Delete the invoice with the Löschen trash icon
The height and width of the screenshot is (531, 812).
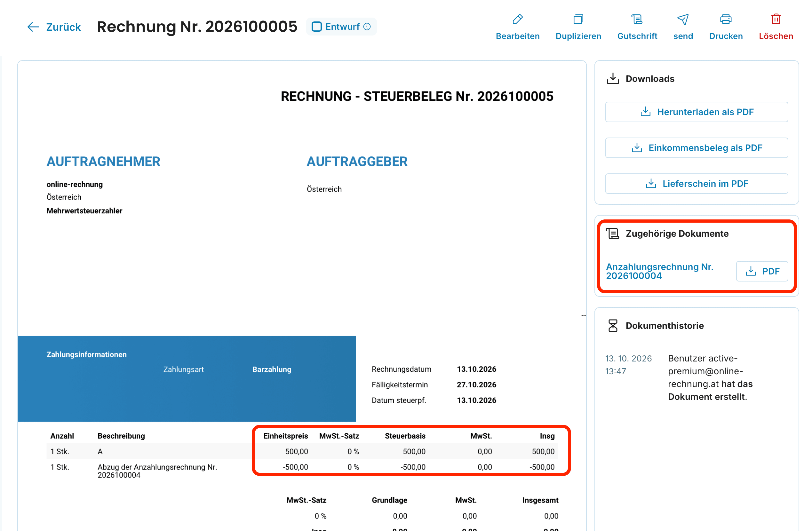776,19
